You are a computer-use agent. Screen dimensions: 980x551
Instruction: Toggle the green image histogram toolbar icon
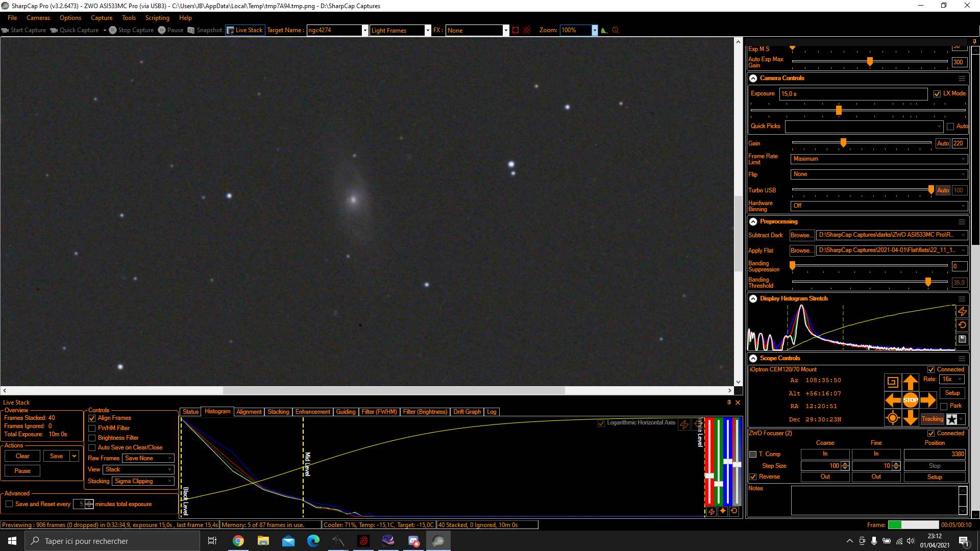click(604, 30)
